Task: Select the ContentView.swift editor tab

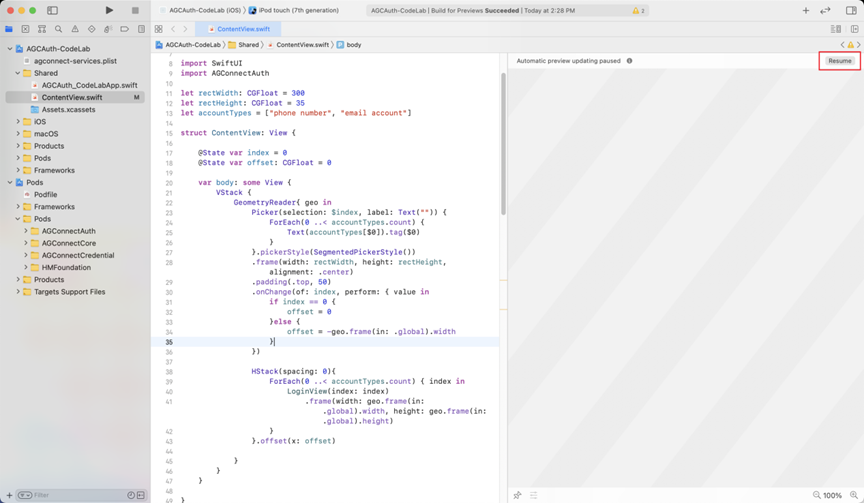Action: [239, 29]
